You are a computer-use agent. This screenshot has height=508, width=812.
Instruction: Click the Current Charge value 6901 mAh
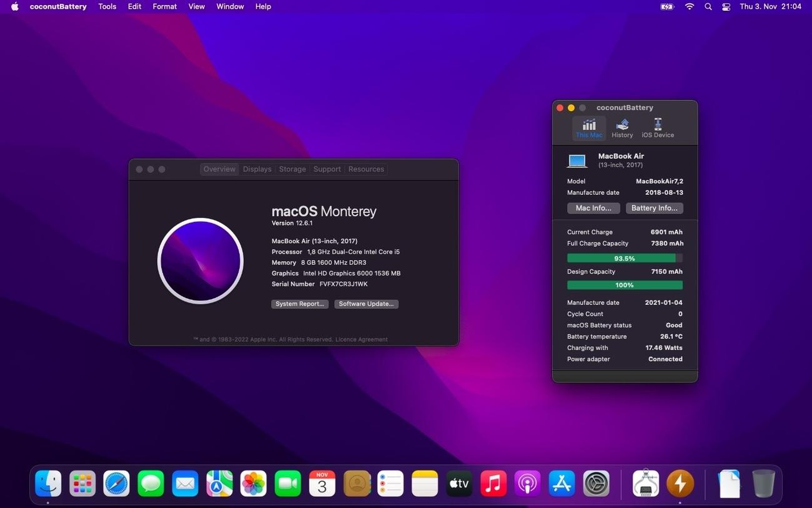tap(667, 232)
